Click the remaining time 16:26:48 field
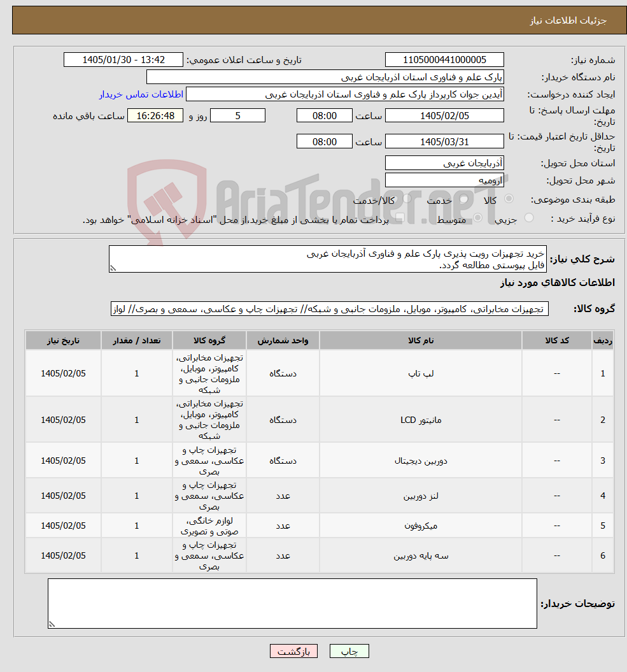The width and height of the screenshot is (627, 672). (x=155, y=116)
